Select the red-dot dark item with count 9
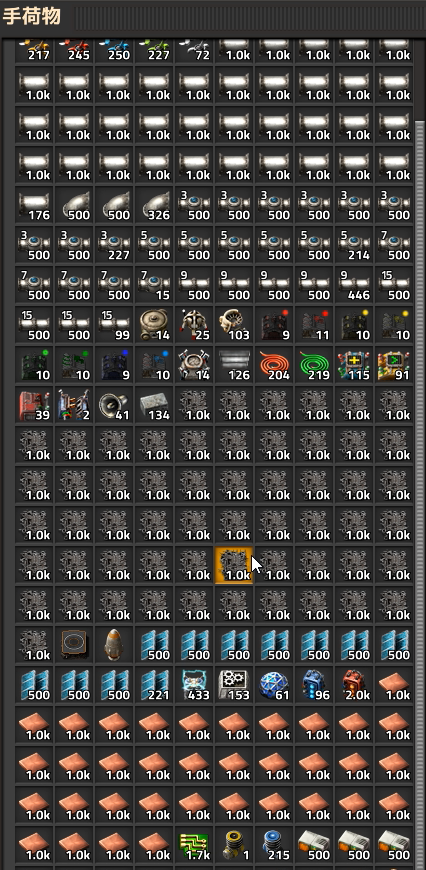The width and height of the screenshot is (426, 870). pyautogui.click(x=274, y=325)
